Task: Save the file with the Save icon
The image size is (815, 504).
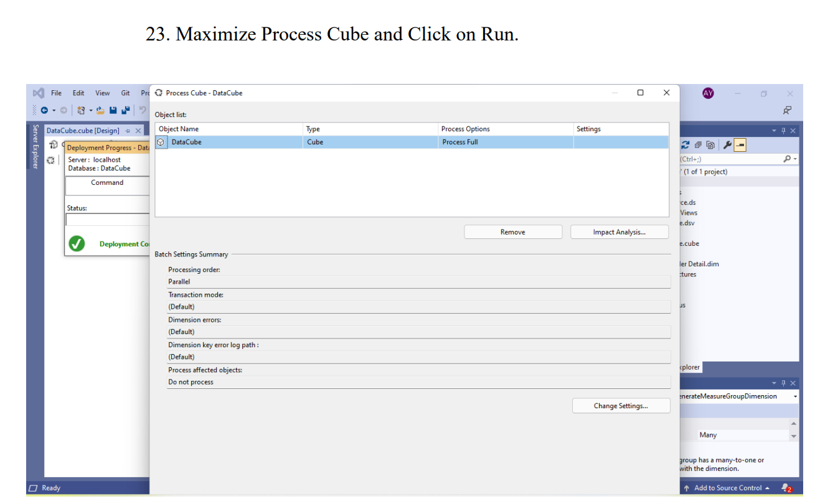Action: 113,110
